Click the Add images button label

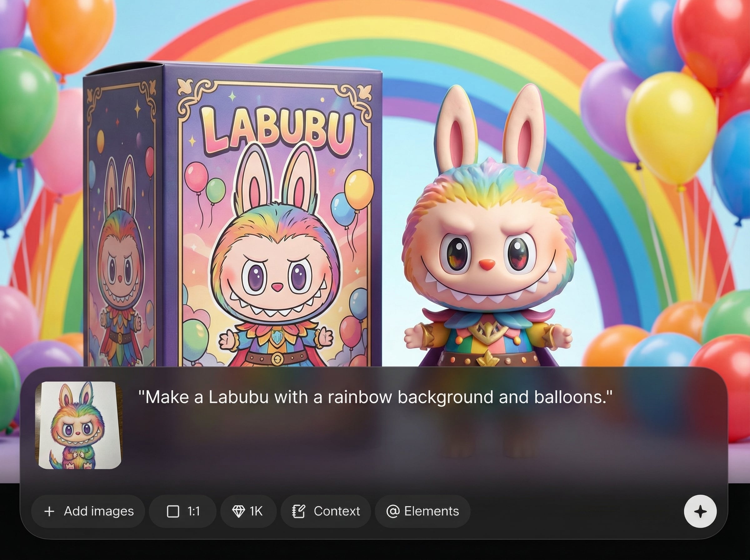point(99,511)
